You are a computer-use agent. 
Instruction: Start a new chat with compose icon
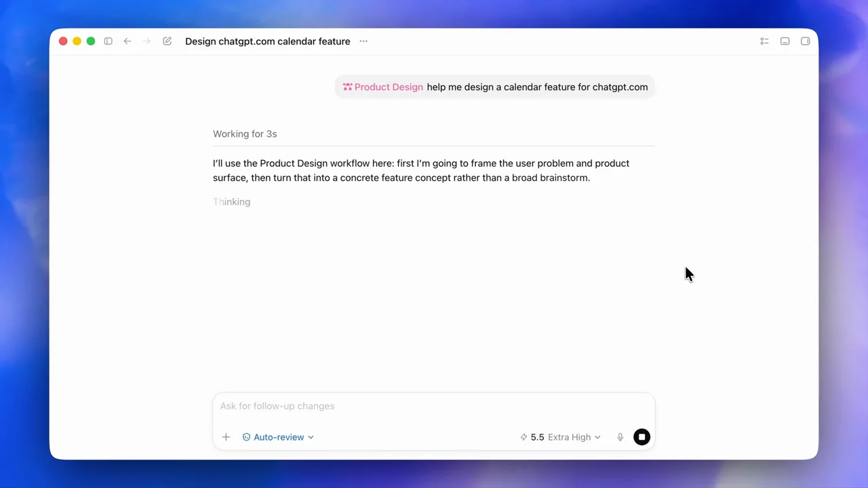167,41
